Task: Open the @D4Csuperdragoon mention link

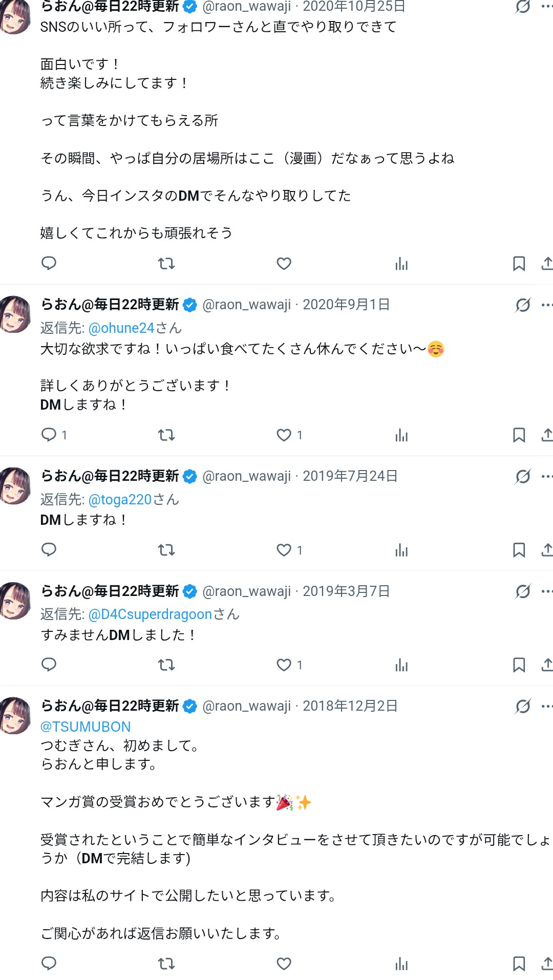Action: [150, 614]
